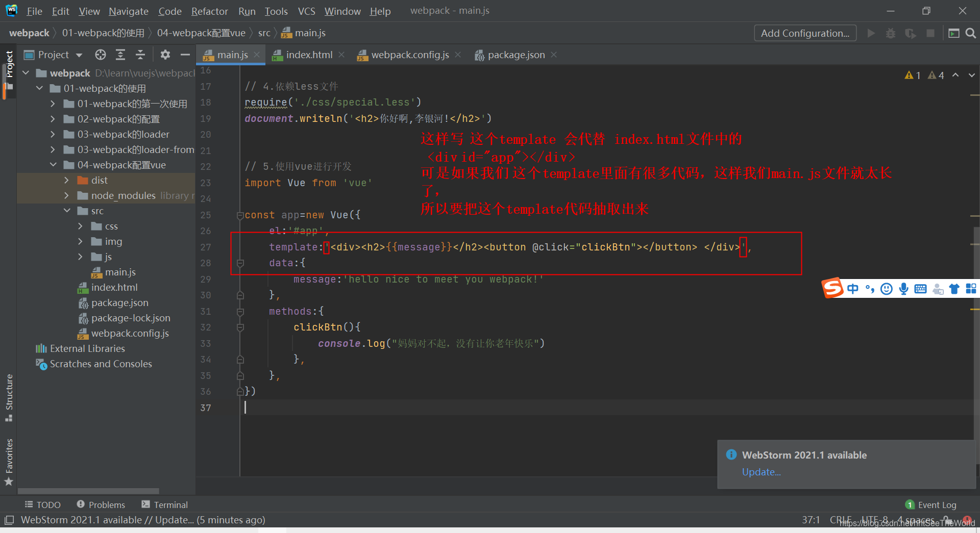980x533 pixels.
Task: Open the Navigate menu
Action: tap(128, 11)
